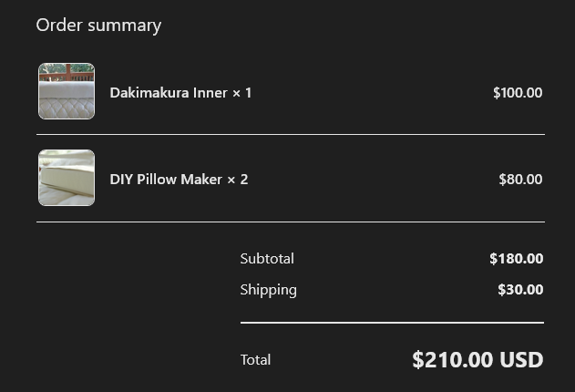This screenshot has width=575, height=392.
Task: Select the DIY Pillow Maker × 2 item name
Action: (x=179, y=180)
